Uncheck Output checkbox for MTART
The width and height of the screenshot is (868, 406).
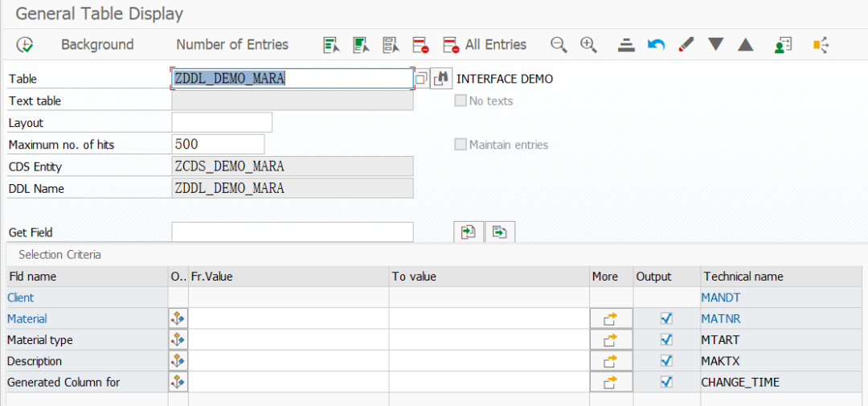point(666,339)
